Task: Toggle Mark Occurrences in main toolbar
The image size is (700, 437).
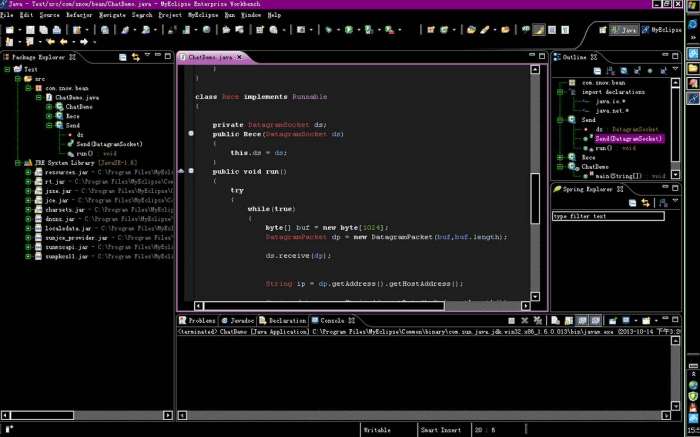Action: pyautogui.click(x=538, y=30)
